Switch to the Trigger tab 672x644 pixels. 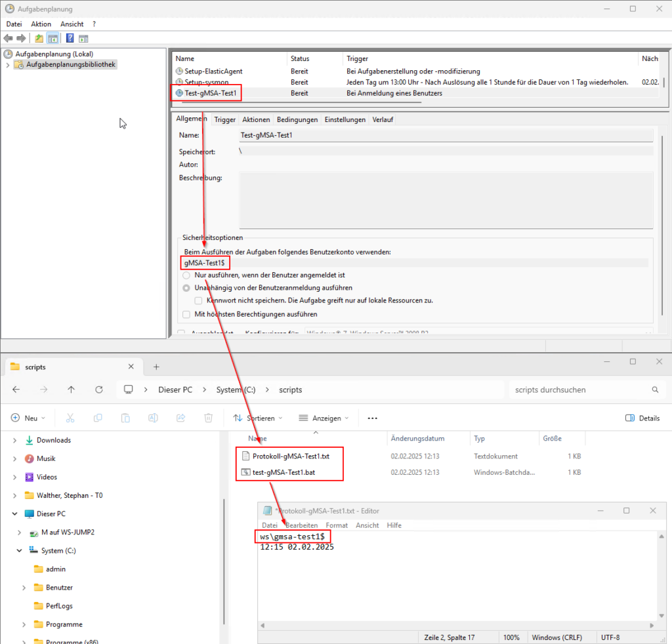pyautogui.click(x=224, y=119)
